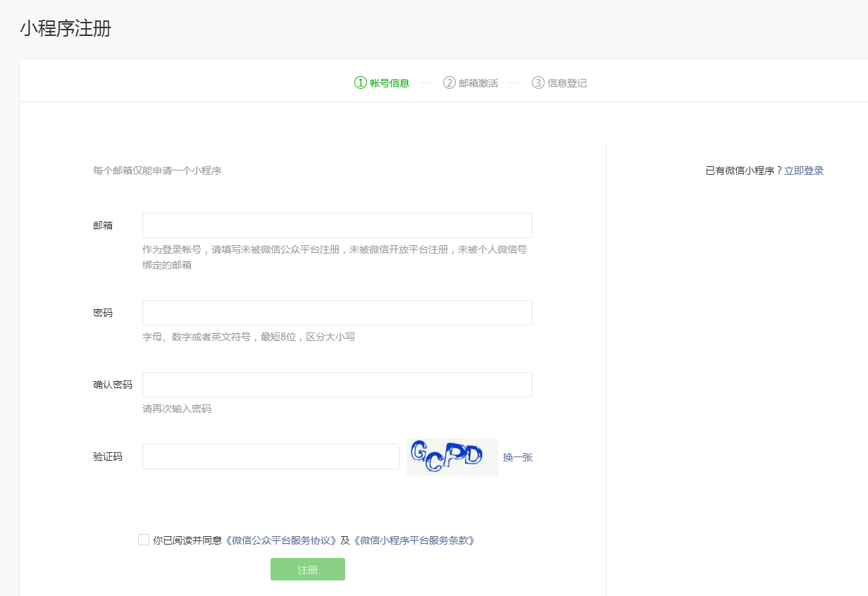Tick the agreement checkbox

(x=144, y=540)
